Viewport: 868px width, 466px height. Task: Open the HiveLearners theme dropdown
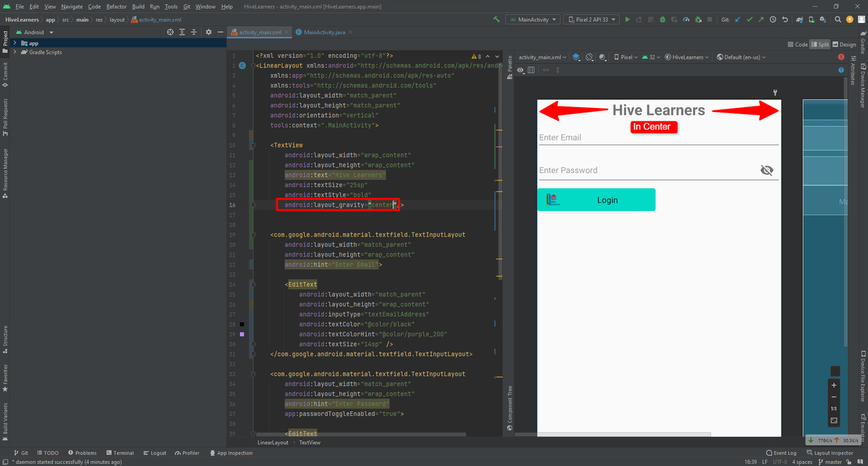point(687,57)
